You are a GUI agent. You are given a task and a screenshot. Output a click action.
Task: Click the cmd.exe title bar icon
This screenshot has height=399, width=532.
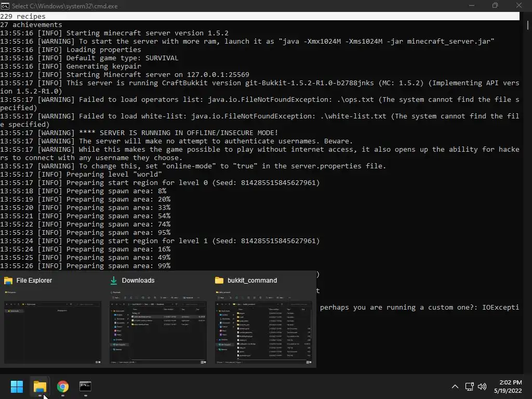(5, 6)
